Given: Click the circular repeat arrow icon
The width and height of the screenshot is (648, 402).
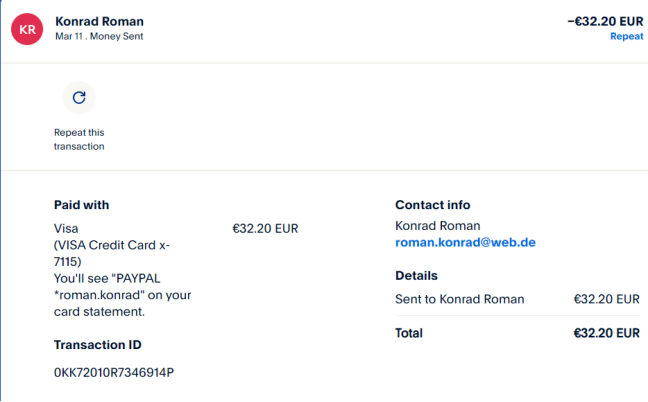Looking at the screenshot, I should click(79, 97).
